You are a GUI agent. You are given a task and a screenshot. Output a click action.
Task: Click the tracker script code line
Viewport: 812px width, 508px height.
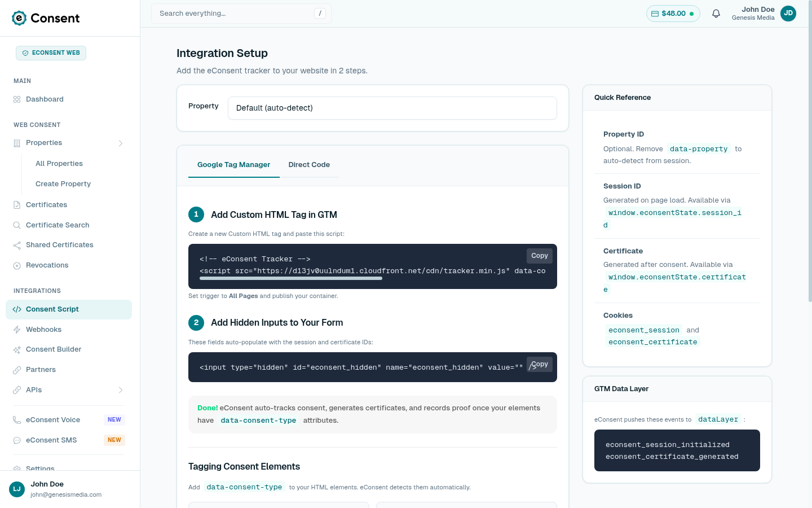373,271
